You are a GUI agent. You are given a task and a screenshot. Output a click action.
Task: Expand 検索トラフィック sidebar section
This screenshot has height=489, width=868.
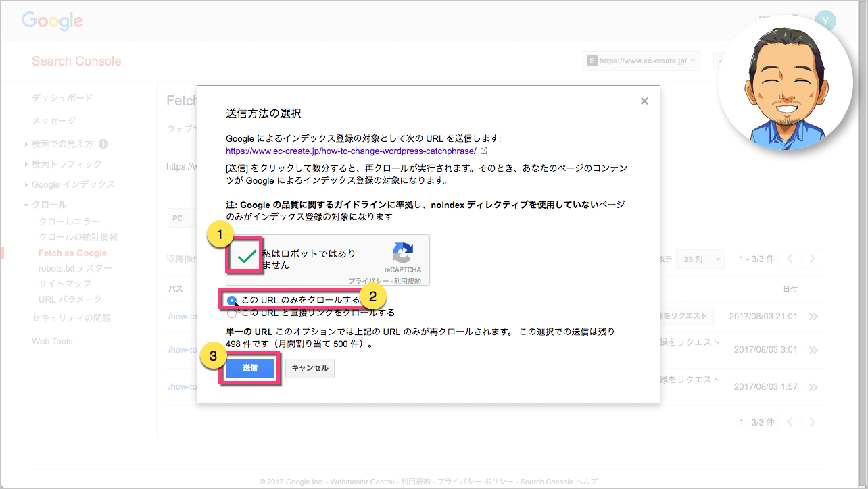point(63,164)
